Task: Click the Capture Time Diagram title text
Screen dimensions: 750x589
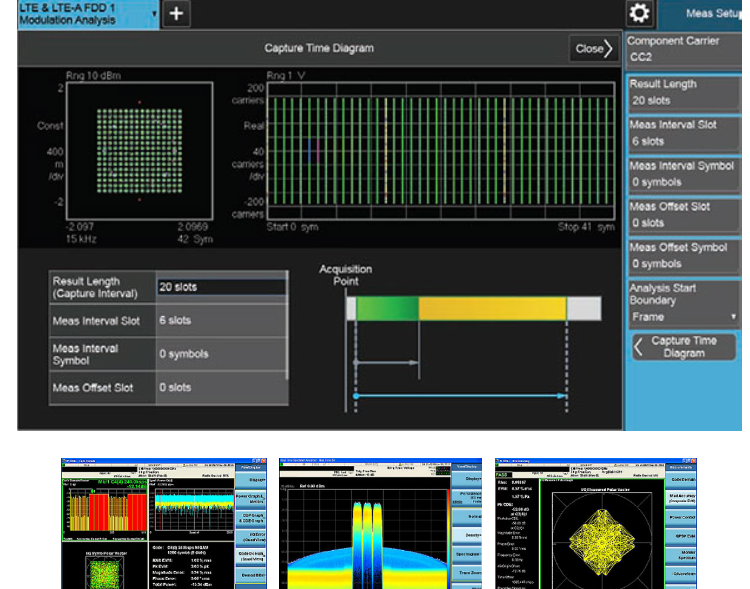Action: (319, 48)
